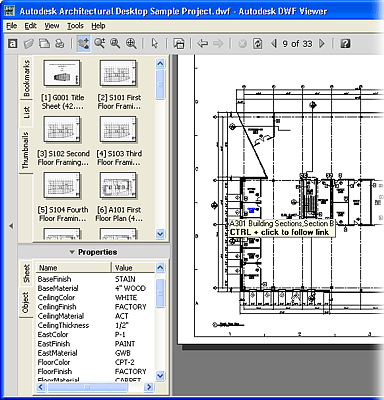384x400 pixels.
Task: Switch to the Bookmarks tab
Action: point(27,78)
